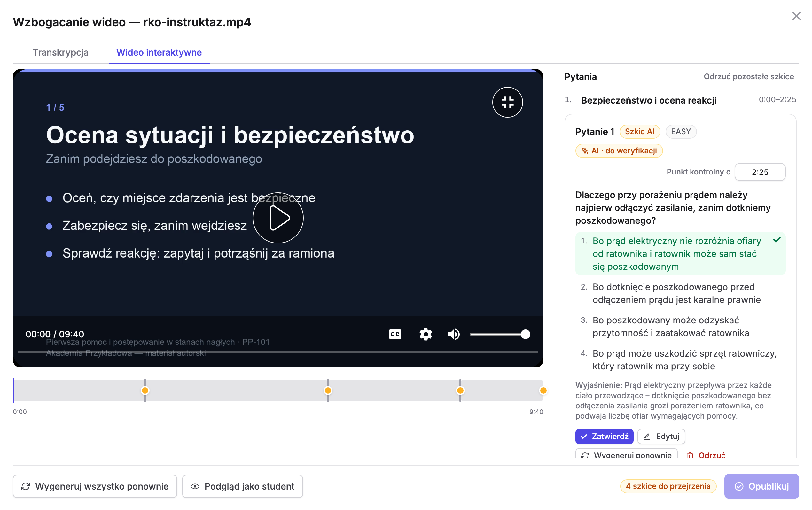Select answer 1 about prąd elektryczny nie rozróżnia

pyautogui.click(x=680, y=253)
